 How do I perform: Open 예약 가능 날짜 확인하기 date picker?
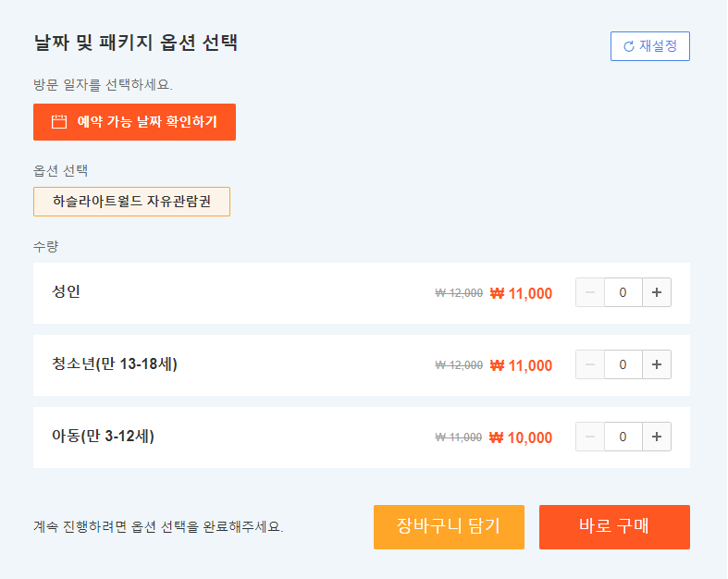coord(134,122)
